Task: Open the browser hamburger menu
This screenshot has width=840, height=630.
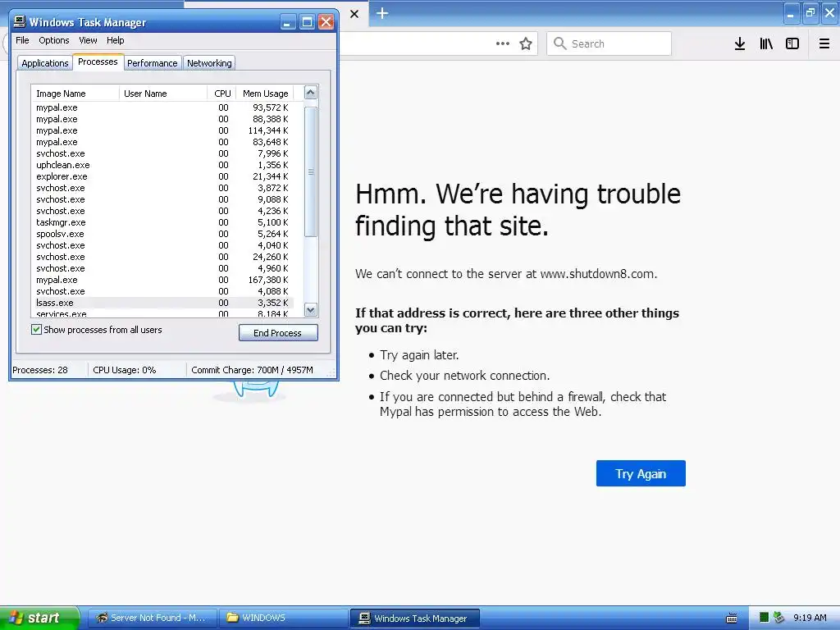Action: [x=824, y=44]
